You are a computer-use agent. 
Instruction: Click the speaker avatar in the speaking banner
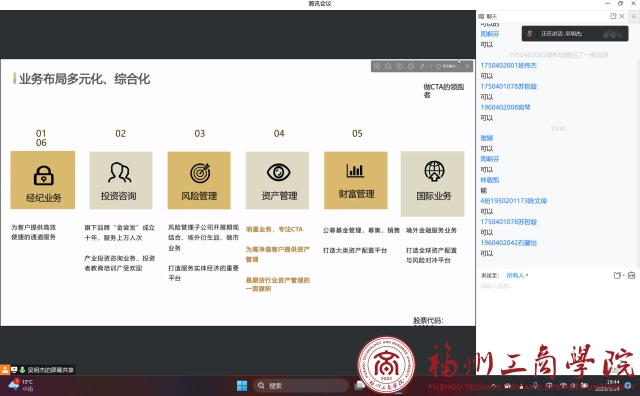point(530,33)
